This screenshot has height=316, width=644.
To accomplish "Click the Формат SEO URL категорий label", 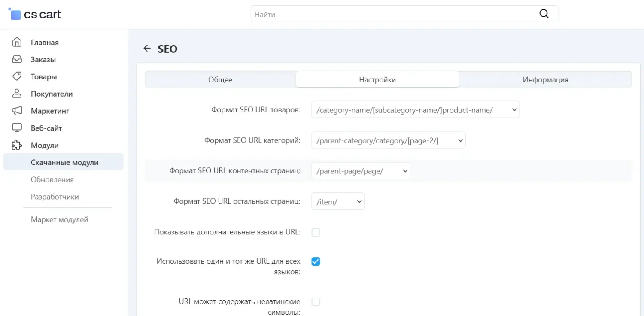I will [x=252, y=140].
